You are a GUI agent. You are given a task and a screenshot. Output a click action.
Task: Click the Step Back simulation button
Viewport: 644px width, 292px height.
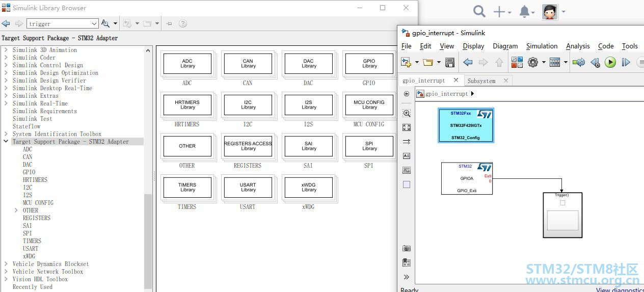595,62
